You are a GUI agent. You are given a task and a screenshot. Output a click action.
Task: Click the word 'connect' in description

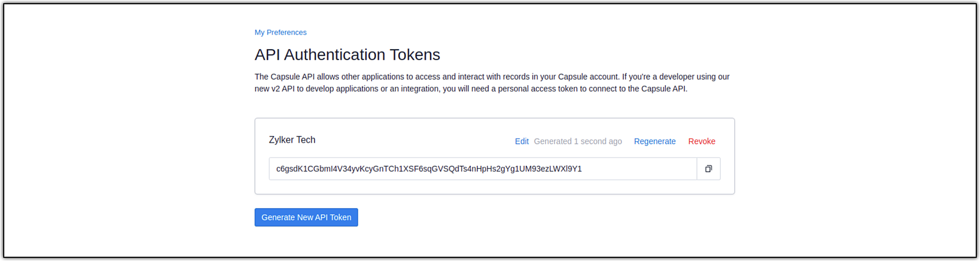603,89
